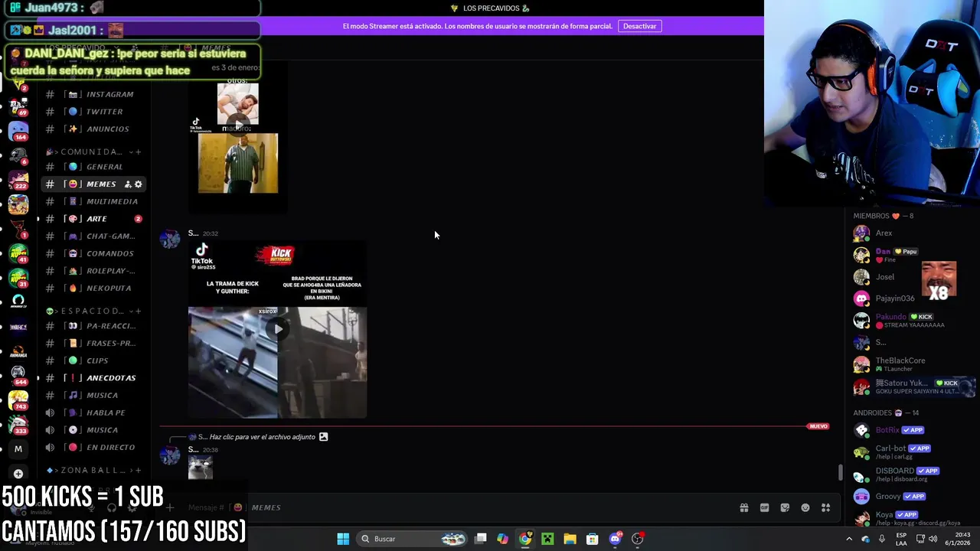Screen dimensions: 980x551
Task: Open the CLIPS channel
Action: point(93,360)
